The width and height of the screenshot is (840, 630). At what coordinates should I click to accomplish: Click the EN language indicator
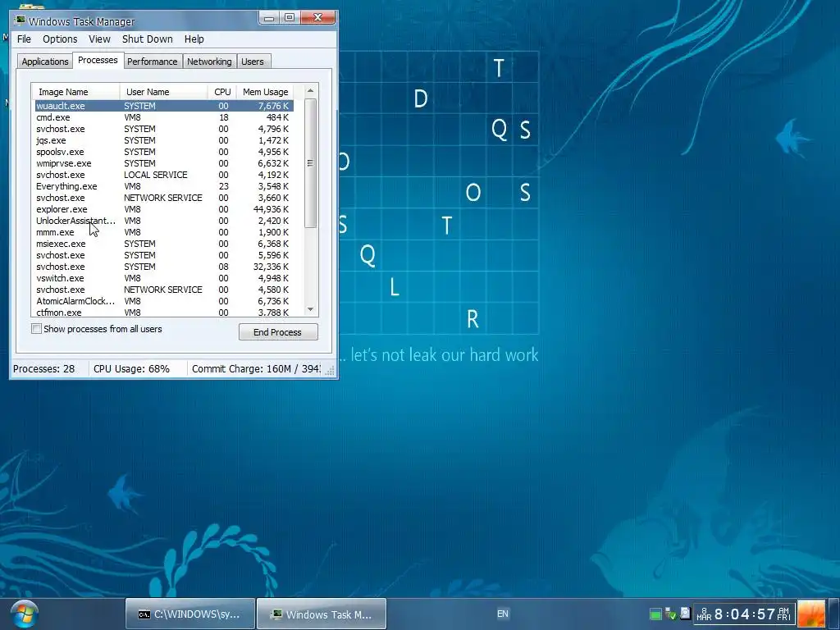coord(503,614)
